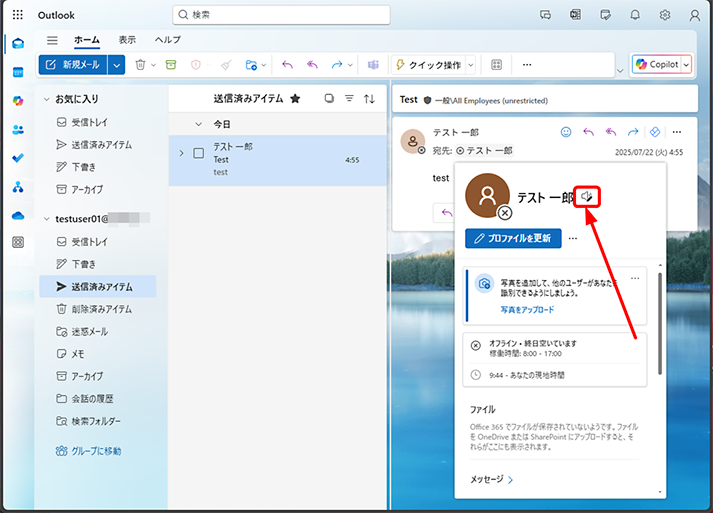Click プロファイルを更新 button
This screenshot has height=513, width=713.
[x=513, y=238]
